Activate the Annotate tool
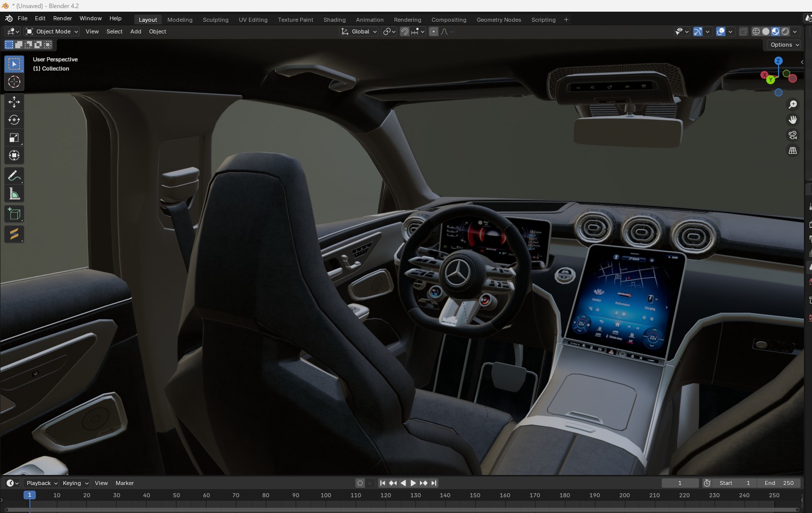 click(14, 176)
